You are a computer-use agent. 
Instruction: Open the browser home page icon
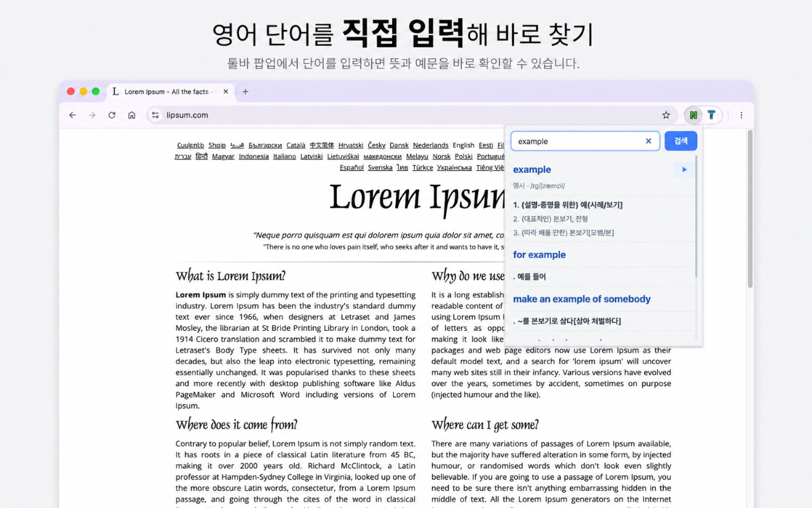point(131,115)
